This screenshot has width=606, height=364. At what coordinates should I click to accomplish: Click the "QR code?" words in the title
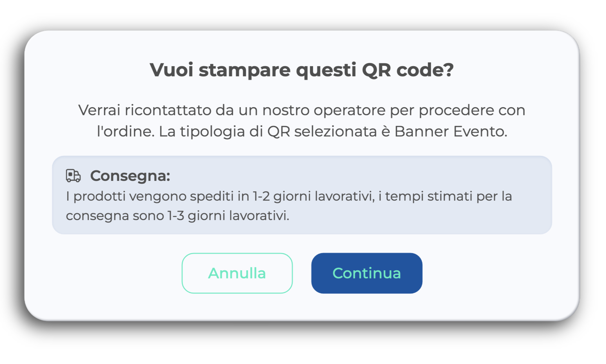point(408,70)
